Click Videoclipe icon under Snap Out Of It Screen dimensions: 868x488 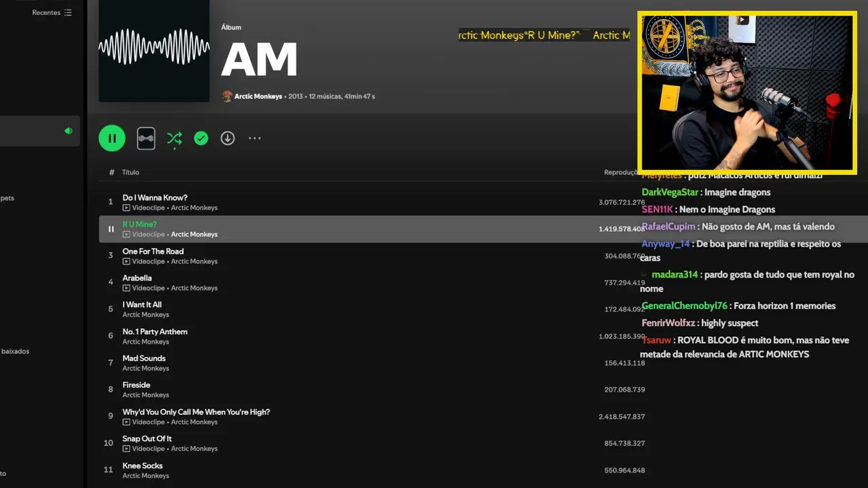[x=126, y=449]
